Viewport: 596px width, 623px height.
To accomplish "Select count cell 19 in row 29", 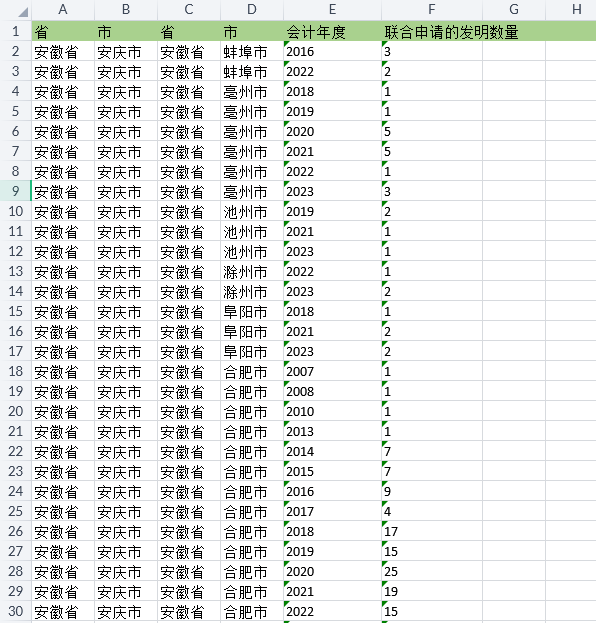I will coord(432,591).
